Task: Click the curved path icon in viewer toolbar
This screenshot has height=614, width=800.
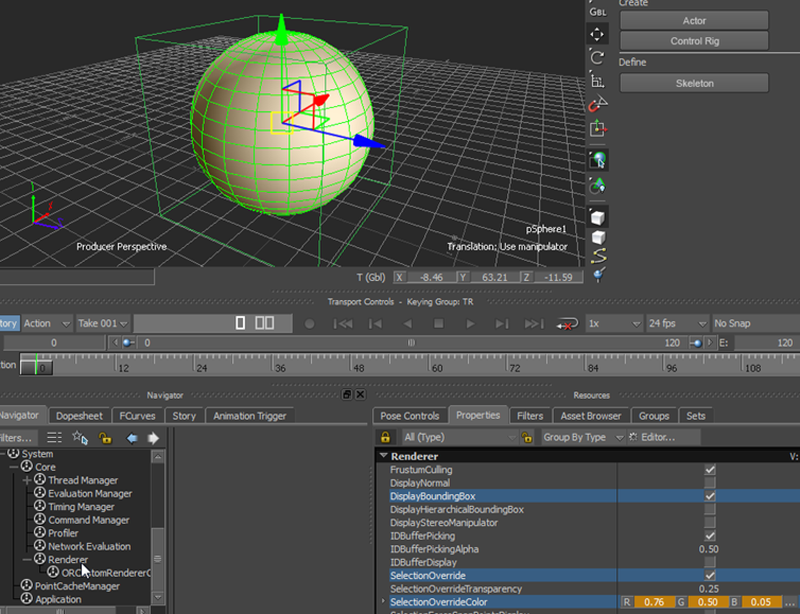Action: coord(597,256)
